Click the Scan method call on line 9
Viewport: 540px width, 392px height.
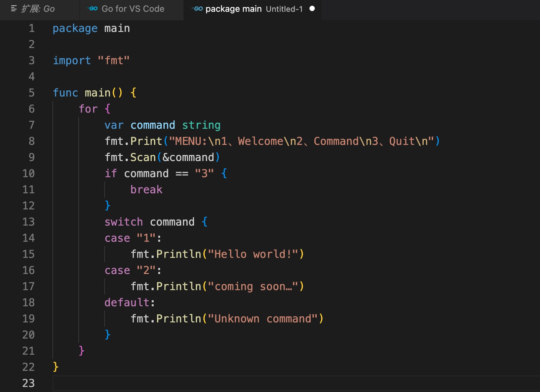point(143,157)
